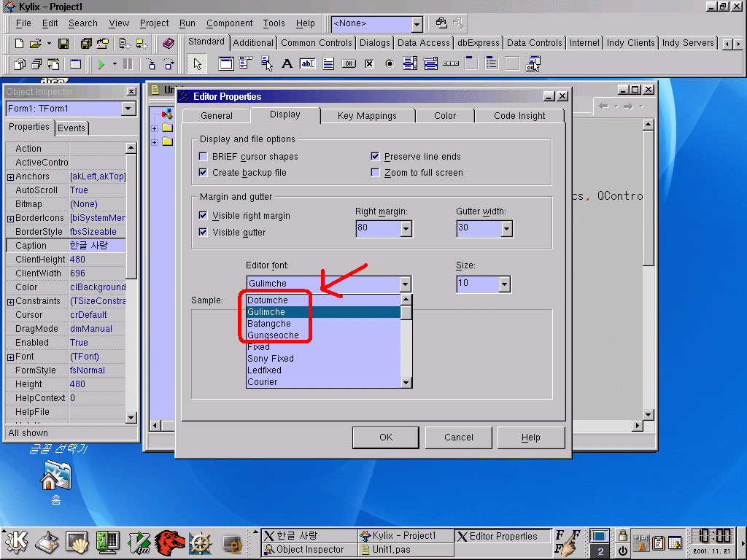
Task: Select the Memo component in palette
Action: coord(328,63)
